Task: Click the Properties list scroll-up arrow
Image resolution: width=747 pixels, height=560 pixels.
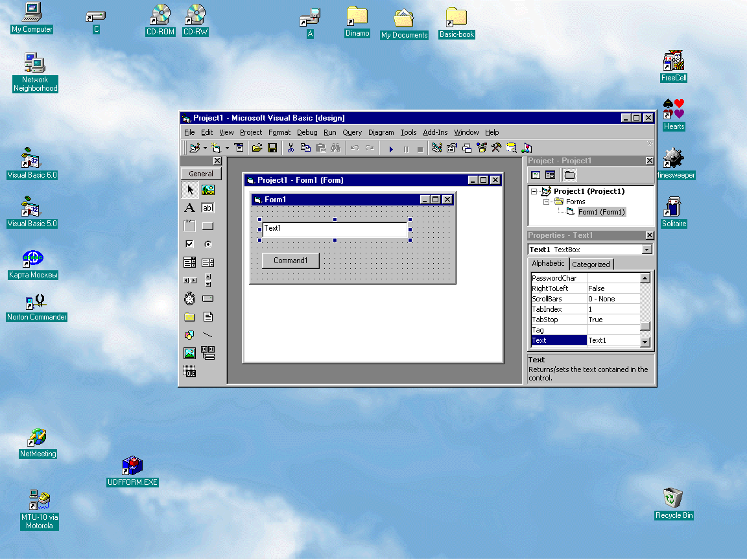Action: pyautogui.click(x=645, y=278)
